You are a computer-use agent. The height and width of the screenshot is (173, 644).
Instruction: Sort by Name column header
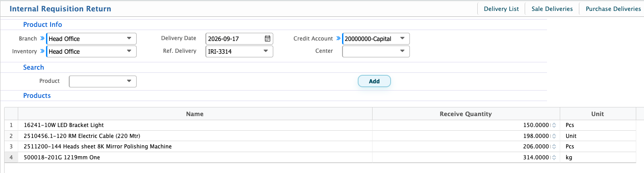195,114
